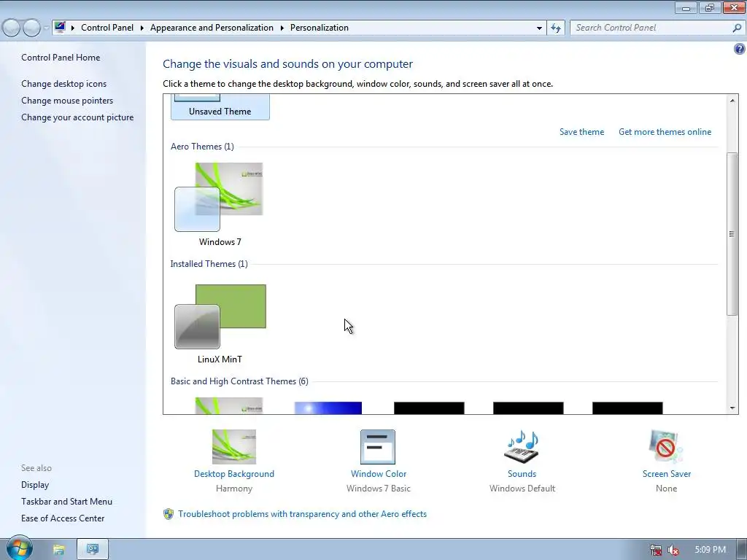Image resolution: width=747 pixels, height=560 pixels.
Task: Open the Sounds keyboard icon
Action: pos(522,447)
